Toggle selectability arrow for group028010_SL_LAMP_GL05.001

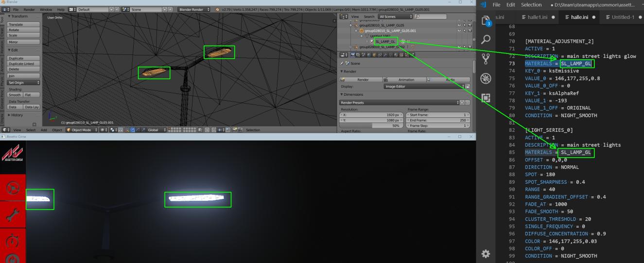click(x=465, y=31)
